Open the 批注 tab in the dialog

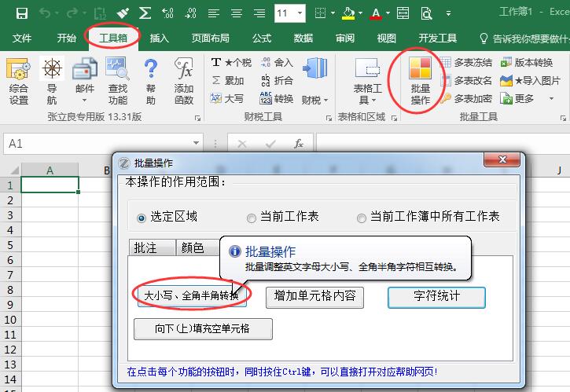coord(145,247)
